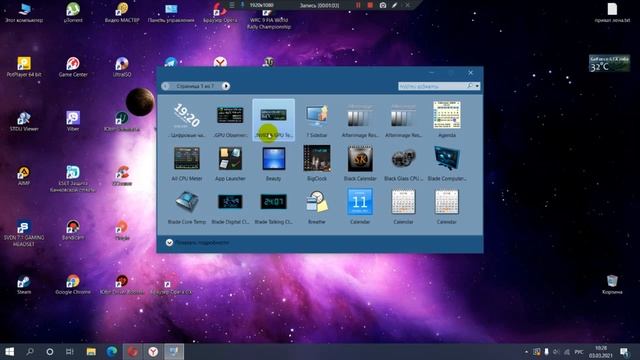Screen dimensions: 640x360
Task: Click the РУС language indicator
Action: 579,352
